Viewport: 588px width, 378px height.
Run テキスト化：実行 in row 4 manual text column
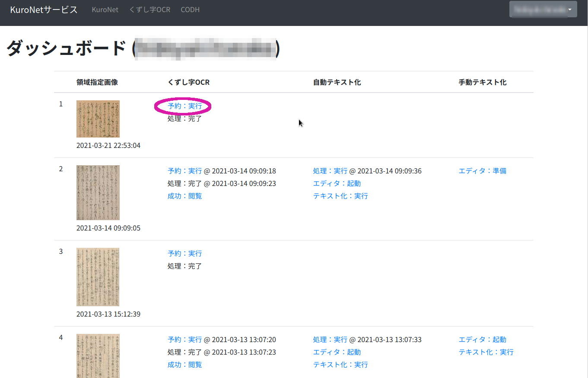(x=486, y=352)
